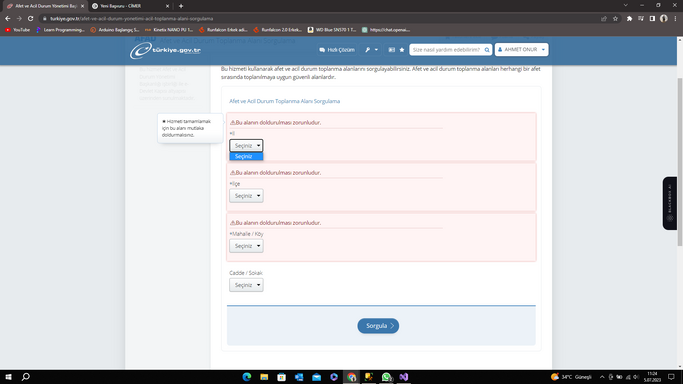Open Chrome profile avatar
The height and width of the screenshot is (384, 683).
pyautogui.click(x=664, y=19)
